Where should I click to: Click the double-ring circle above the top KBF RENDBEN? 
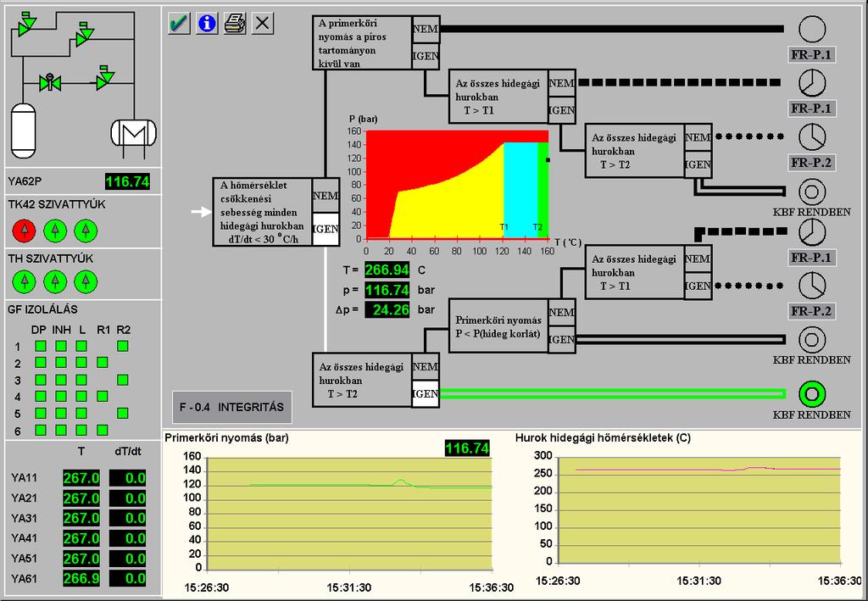[812, 192]
